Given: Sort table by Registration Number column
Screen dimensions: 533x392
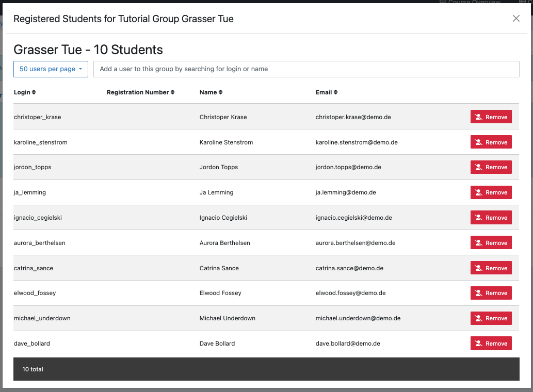Looking at the screenshot, I should [x=140, y=92].
